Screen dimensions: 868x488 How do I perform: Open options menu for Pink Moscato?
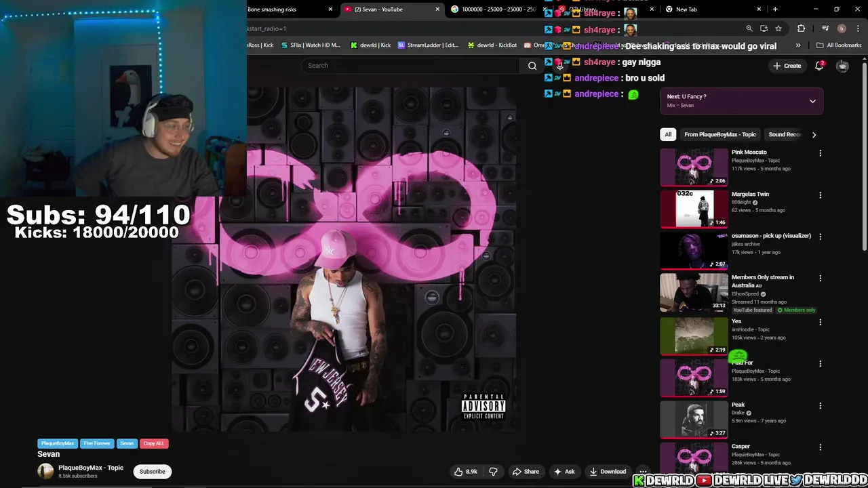[820, 153]
